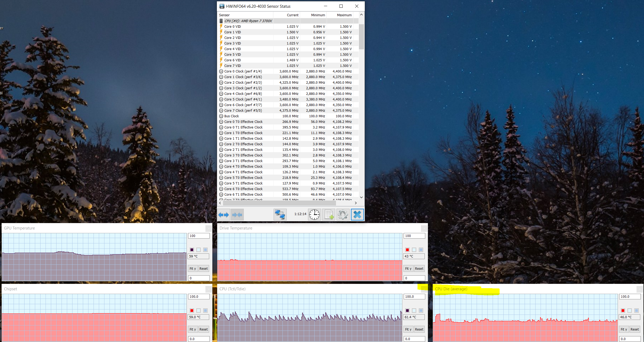Image resolution: width=644 pixels, height=342 pixels.
Task: Click the light blue grid color swatch on Drive Temperature
Action: pos(421,250)
